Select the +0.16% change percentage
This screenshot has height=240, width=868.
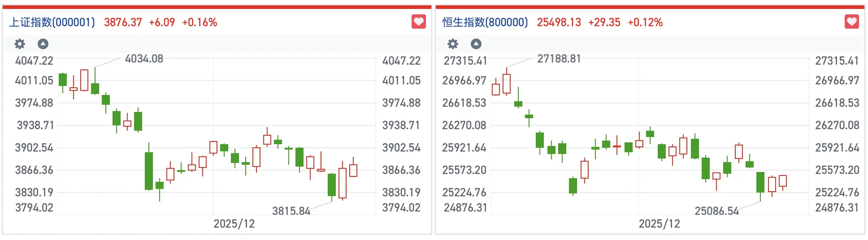coord(200,22)
